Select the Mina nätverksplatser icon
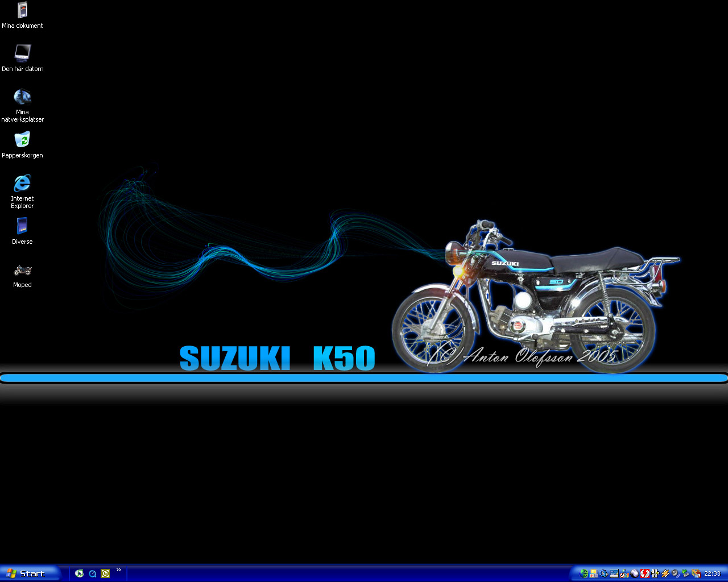This screenshot has height=582, width=728. pos(22,105)
